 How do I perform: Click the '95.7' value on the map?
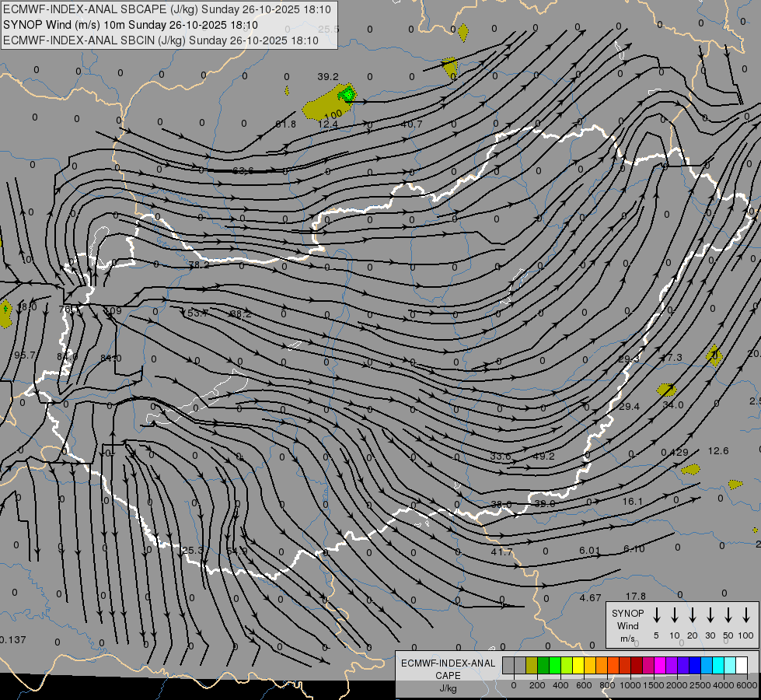click(24, 355)
